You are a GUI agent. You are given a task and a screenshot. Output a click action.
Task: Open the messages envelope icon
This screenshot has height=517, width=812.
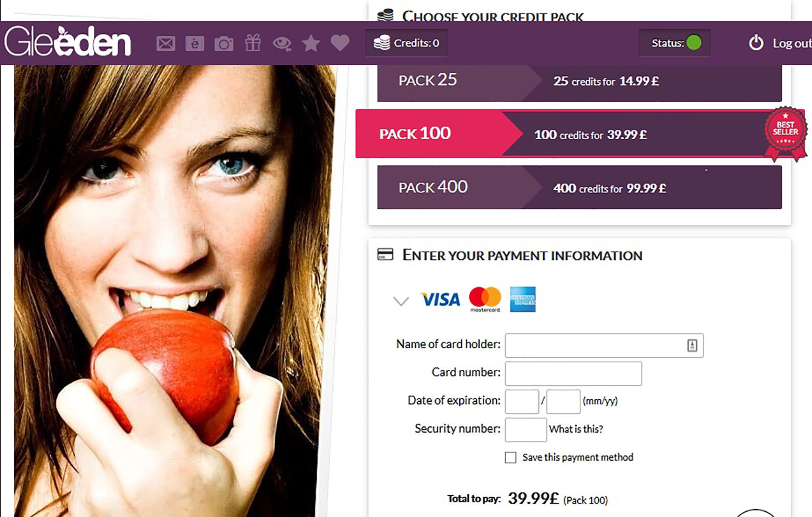(x=166, y=43)
